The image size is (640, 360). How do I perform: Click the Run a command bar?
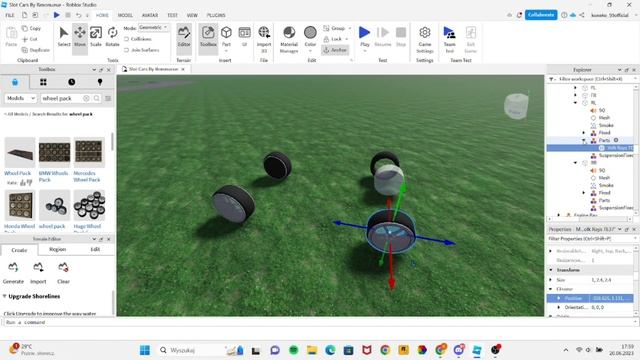[x=318, y=322]
